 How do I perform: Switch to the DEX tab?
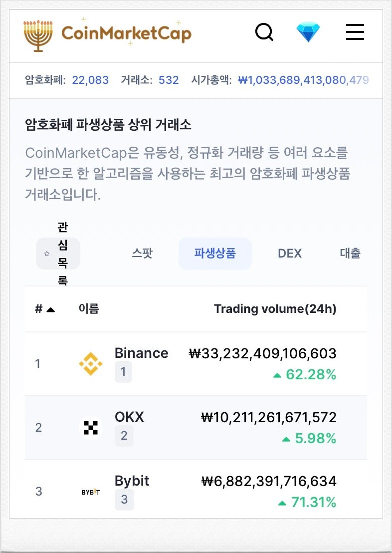[x=290, y=254]
